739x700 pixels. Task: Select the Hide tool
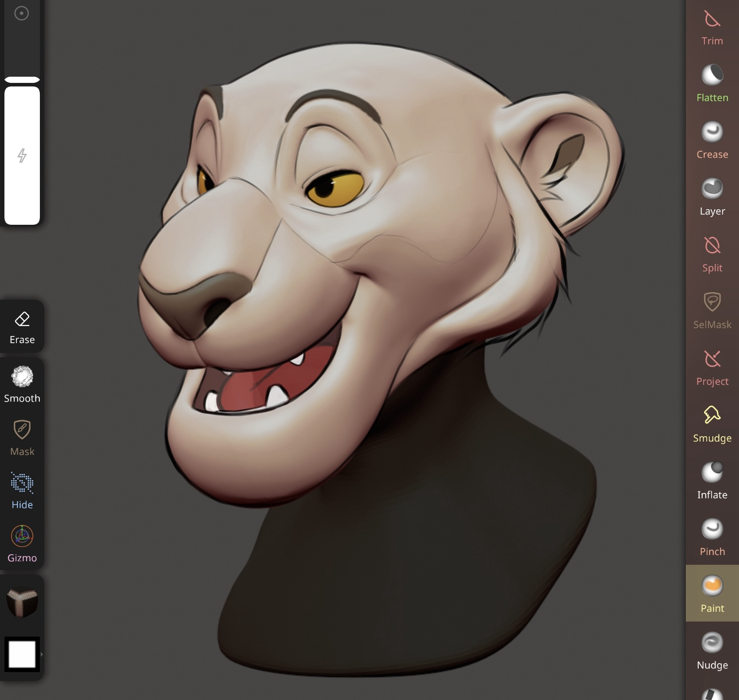[x=22, y=491]
